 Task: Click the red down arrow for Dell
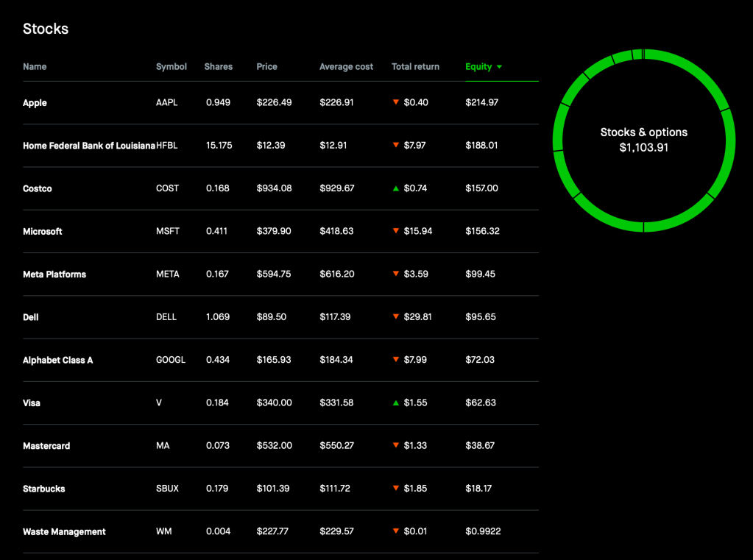[396, 317]
